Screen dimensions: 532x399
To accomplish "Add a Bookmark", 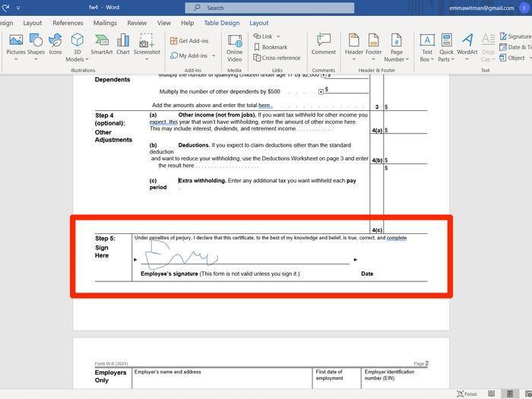I will 271,47.
